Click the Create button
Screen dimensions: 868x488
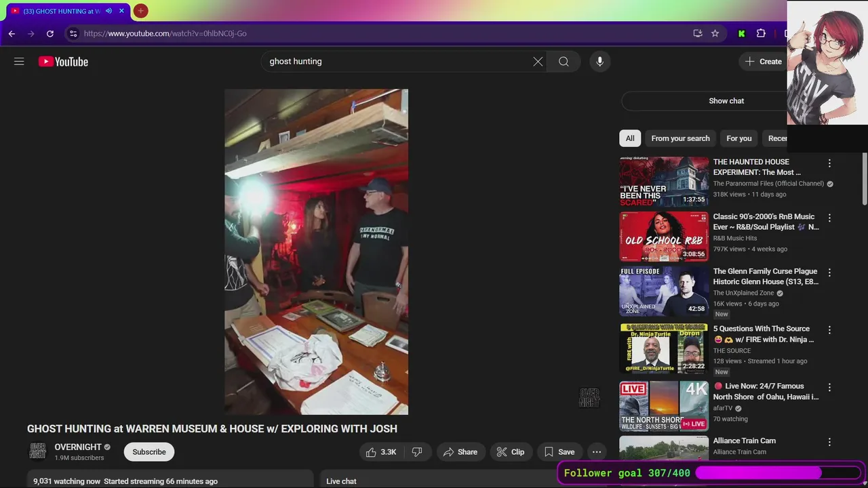pyautogui.click(x=764, y=62)
